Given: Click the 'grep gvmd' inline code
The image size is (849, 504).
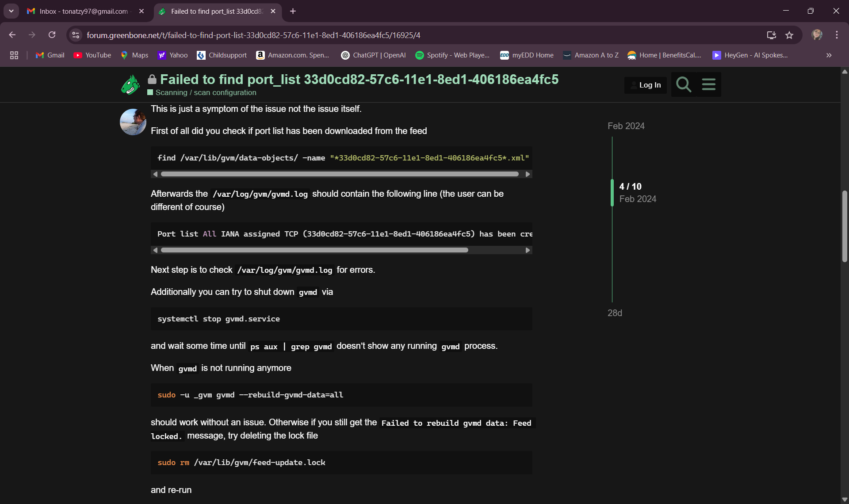Looking at the screenshot, I should coord(311,347).
